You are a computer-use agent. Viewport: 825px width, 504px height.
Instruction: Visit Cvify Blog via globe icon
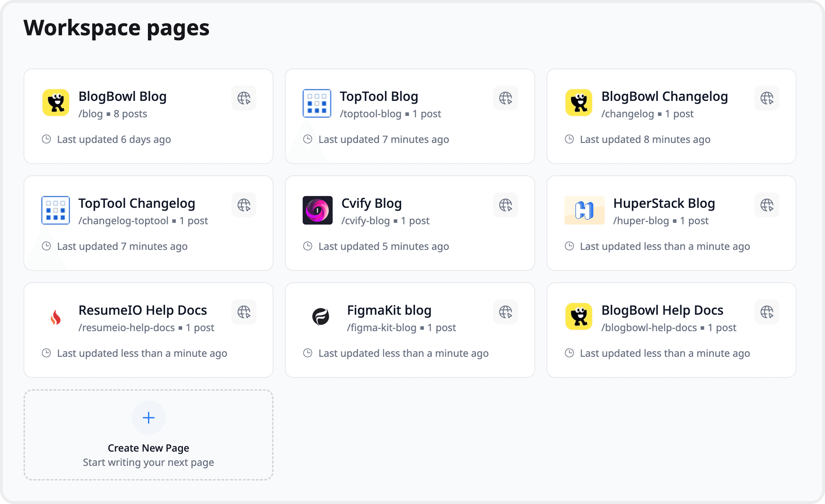point(505,205)
